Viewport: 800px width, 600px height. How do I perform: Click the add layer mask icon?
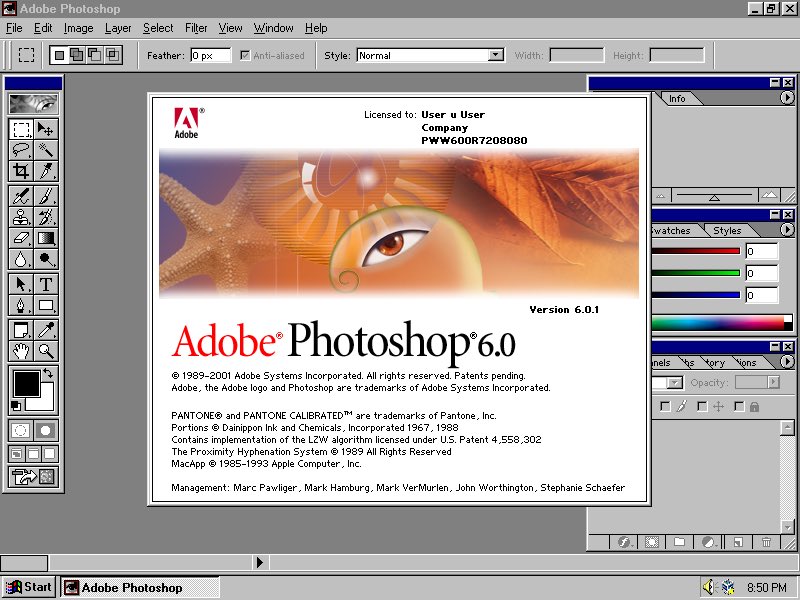pyautogui.click(x=652, y=542)
